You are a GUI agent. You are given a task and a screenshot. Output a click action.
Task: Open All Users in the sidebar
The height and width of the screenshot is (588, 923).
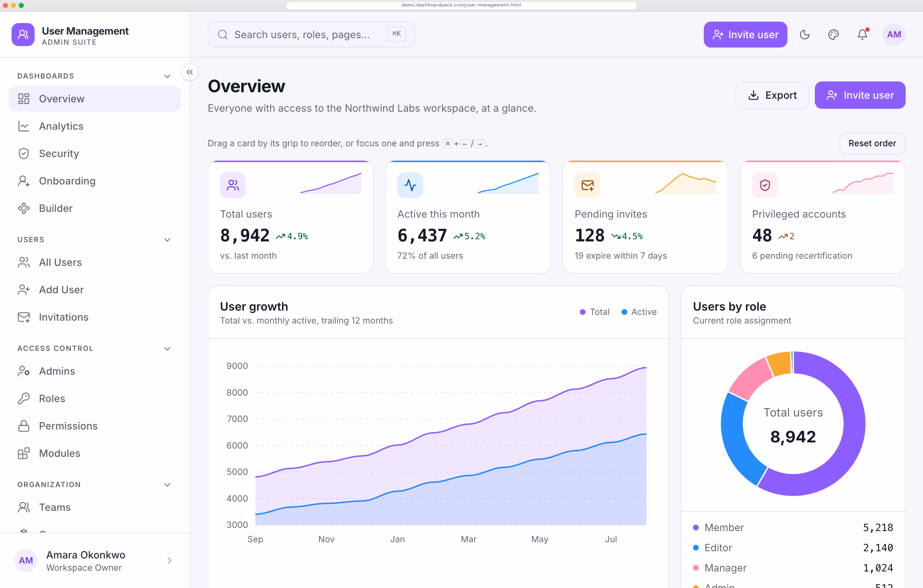95,262
